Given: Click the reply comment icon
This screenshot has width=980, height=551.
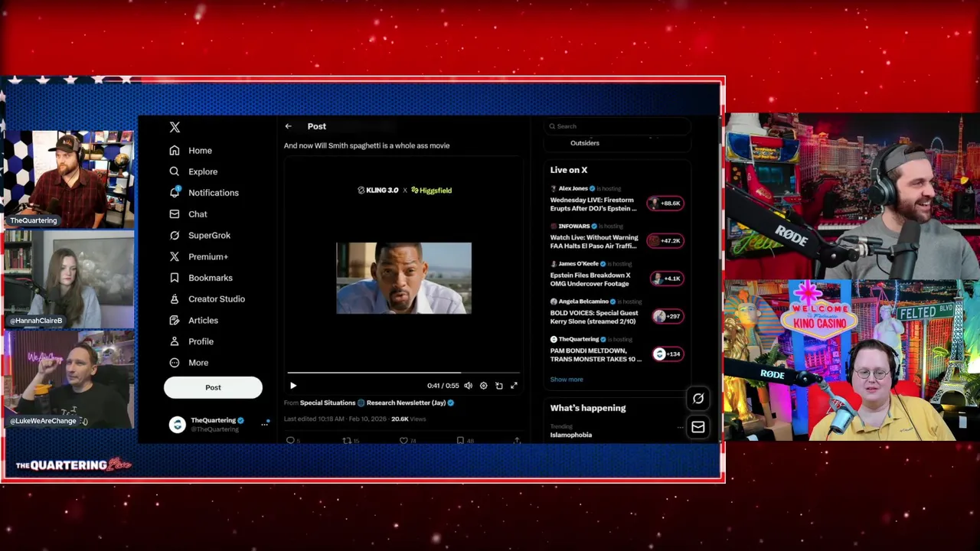Looking at the screenshot, I should tap(290, 440).
